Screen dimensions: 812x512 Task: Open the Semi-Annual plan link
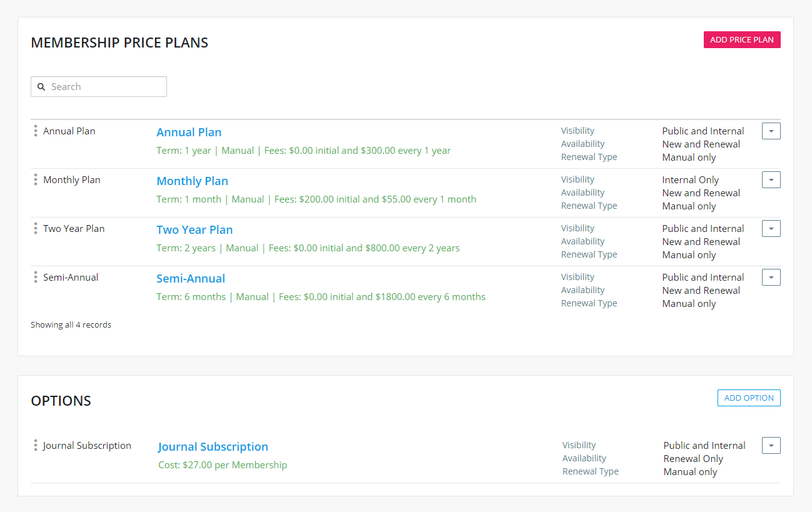coord(191,279)
